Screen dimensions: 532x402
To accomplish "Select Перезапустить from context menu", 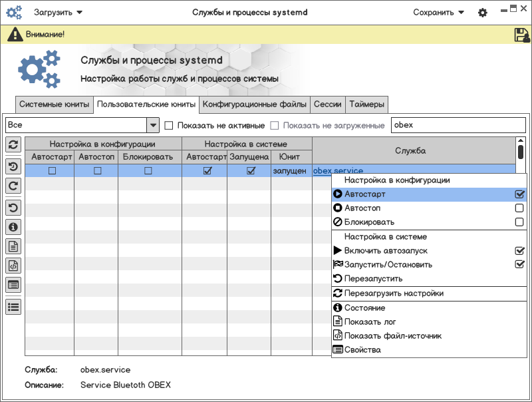I will pos(373,279).
